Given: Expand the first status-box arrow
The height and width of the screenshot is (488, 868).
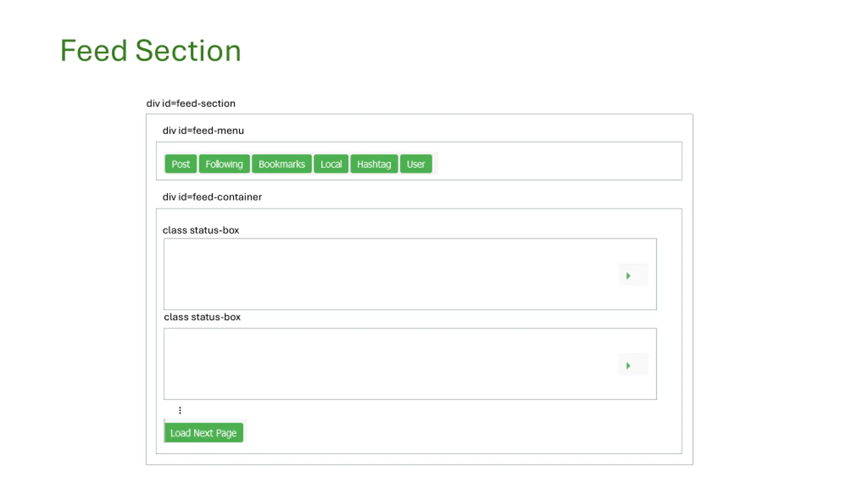Looking at the screenshot, I should [x=628, y=276].
